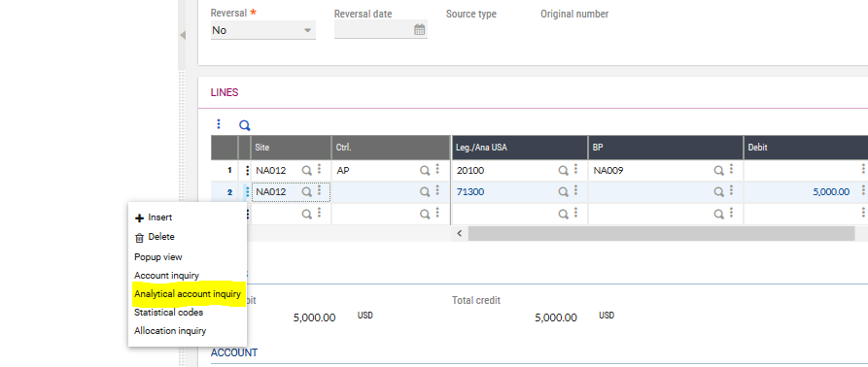Open BP cell actions for NA009
Viewport: 868px width, 367px height.
click(731, 170)
